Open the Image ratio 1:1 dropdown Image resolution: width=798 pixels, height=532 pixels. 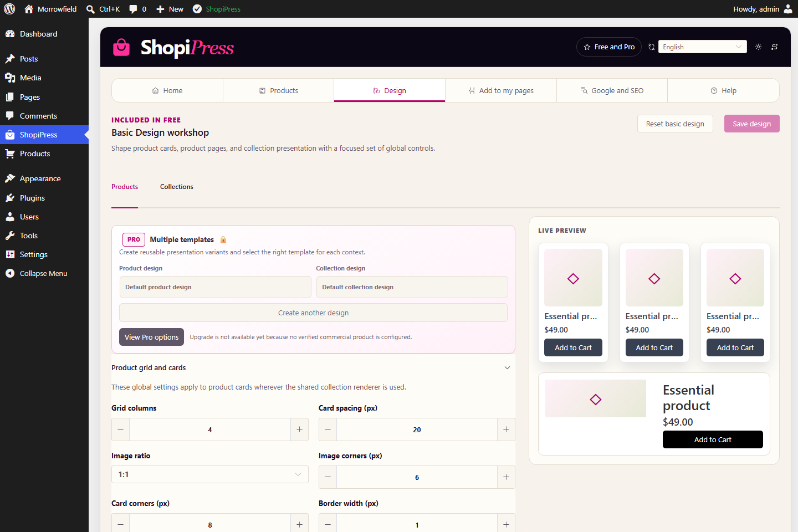[210, 474]
